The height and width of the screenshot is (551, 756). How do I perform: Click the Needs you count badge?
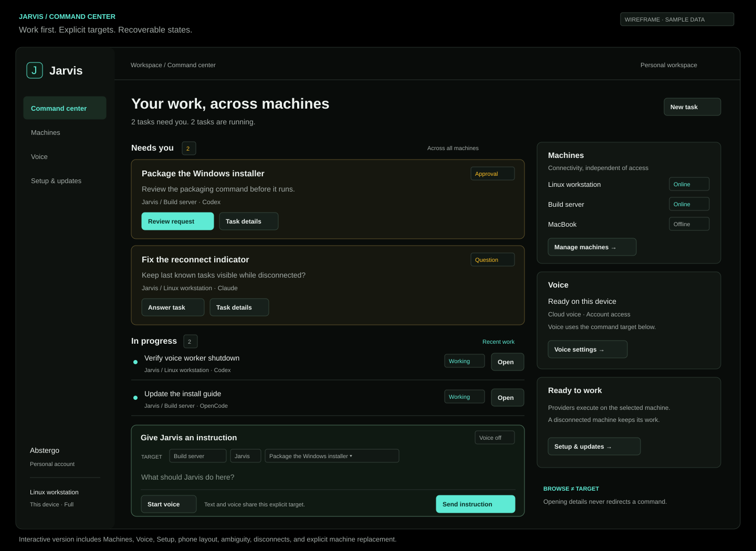[188, 149]
